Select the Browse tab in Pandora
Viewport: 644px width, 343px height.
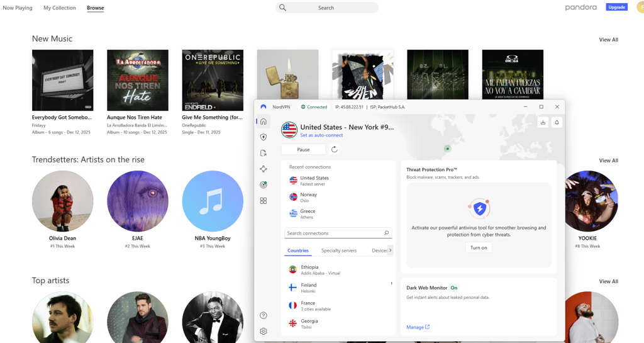click(96, 8)
